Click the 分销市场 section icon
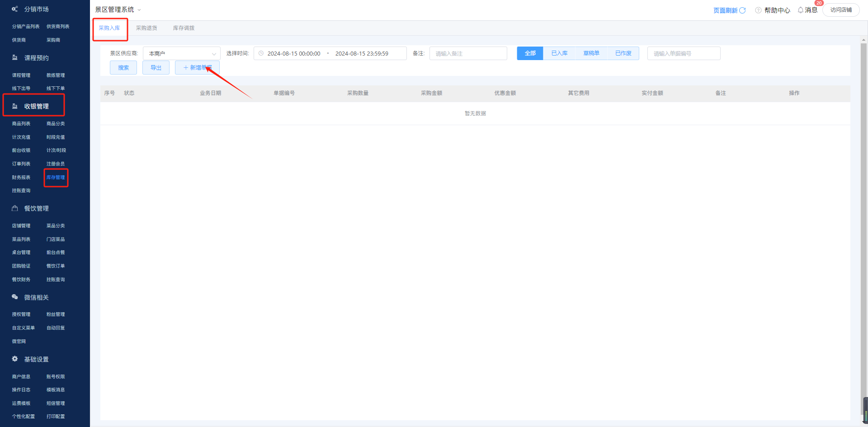This screenshot has width=868, height=427. [15, 9]
